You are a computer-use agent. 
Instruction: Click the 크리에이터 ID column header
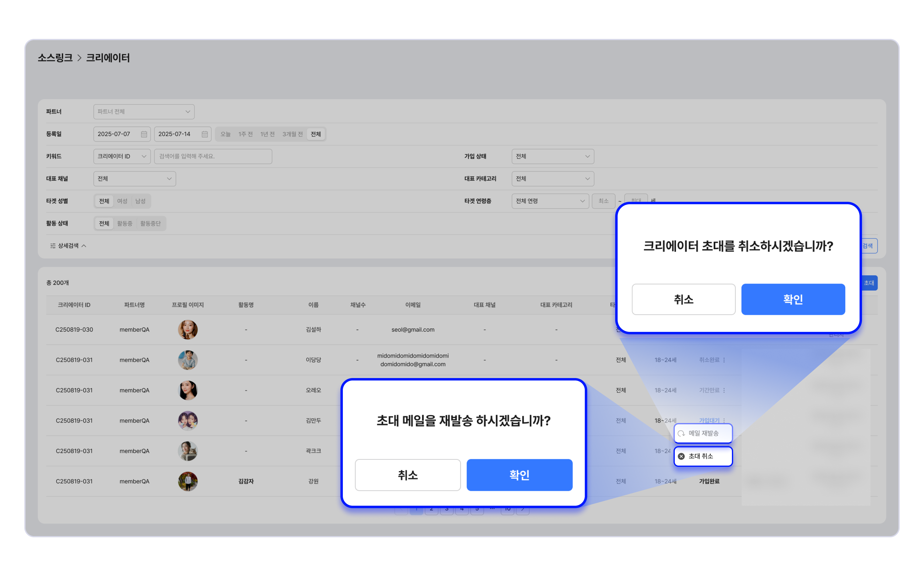[x=74, y=305]
